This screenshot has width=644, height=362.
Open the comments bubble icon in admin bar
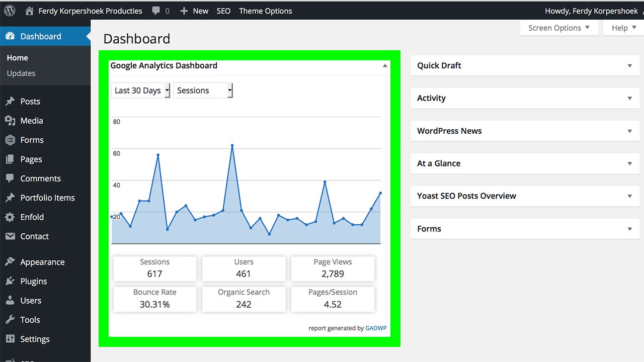click(156, 11)
